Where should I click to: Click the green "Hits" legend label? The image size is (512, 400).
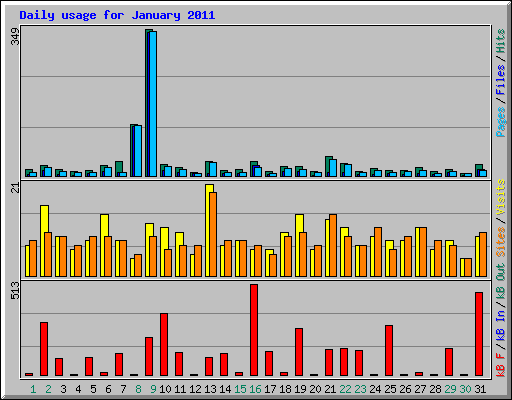[x=500, y=41]
